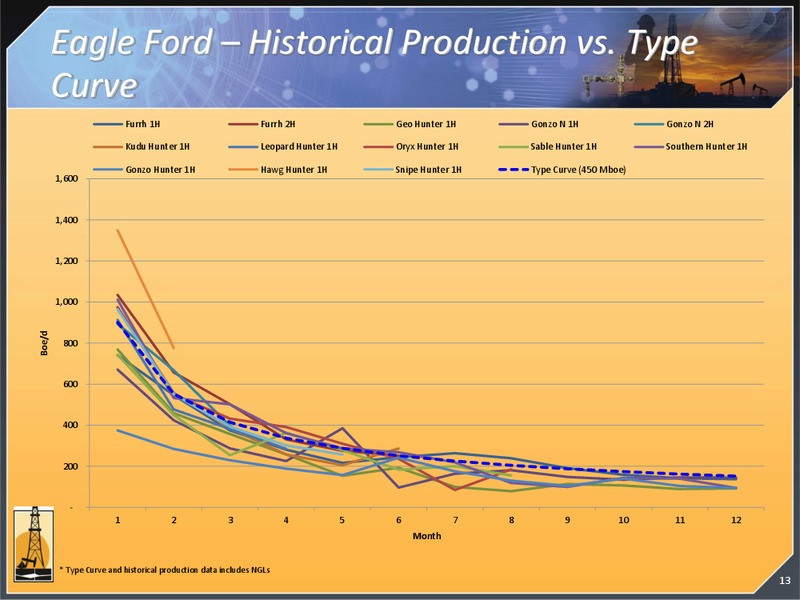Click the Furrh 1H legend entry
Viewport: 800px width, 600px height.
(127, 124)
